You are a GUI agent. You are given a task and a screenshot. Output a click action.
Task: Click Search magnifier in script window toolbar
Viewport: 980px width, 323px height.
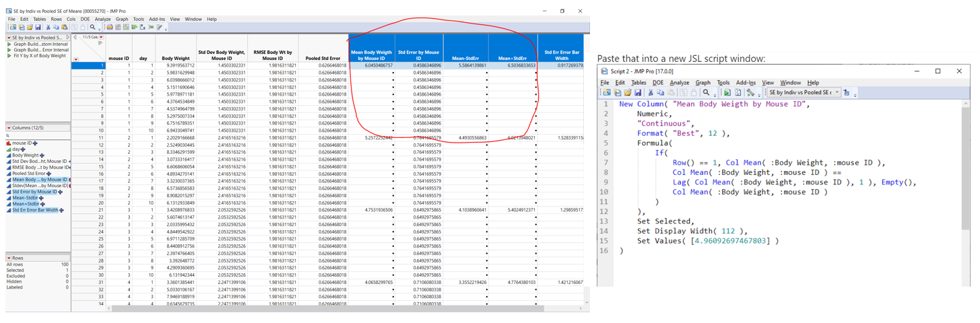coord(706,93)
